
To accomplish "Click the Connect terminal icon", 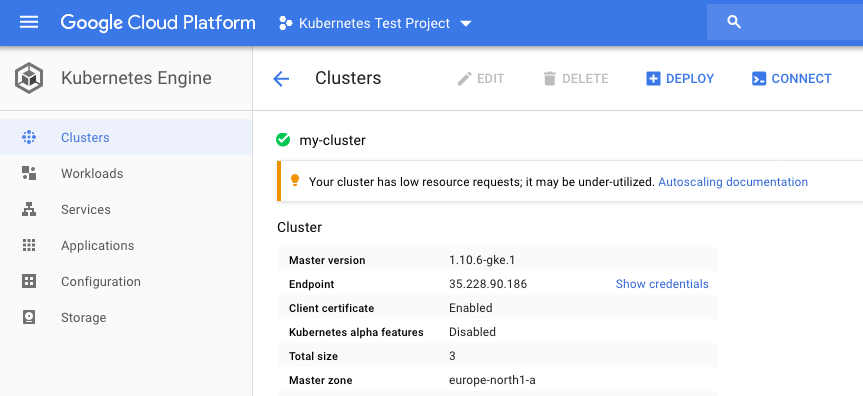I will tap(758, 79).
